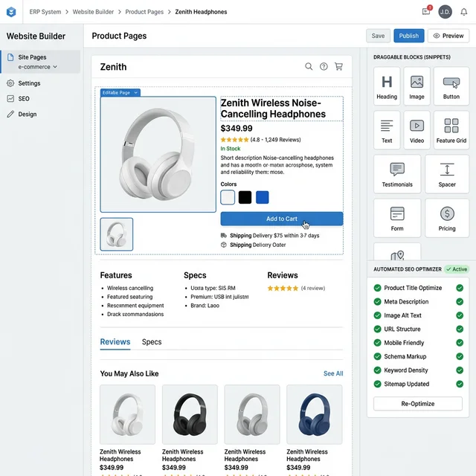
Task: Go to ERP System breadcrumb
Action: tap(45, 12)
